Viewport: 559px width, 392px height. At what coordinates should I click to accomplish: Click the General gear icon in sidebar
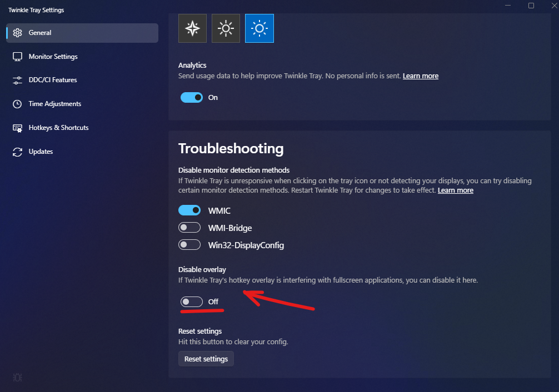[x=17, y=32]
